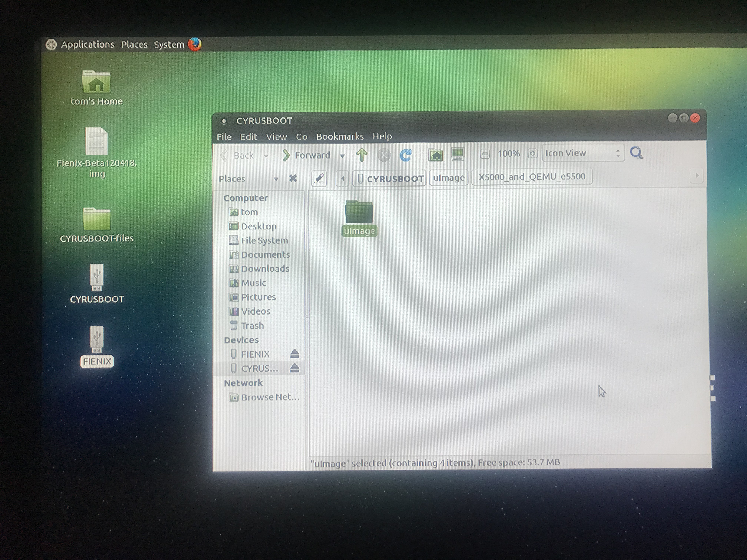
Task: Eject the FIENIX device
Action: click(294, 354)
